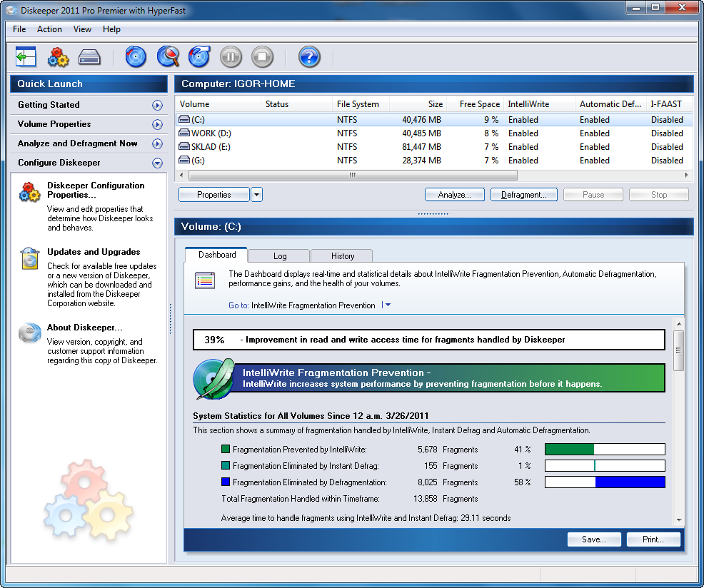The width and height of the screenshot is (704, 588).
Task: Click the blue Defragmentation color square
Action: 226,482
